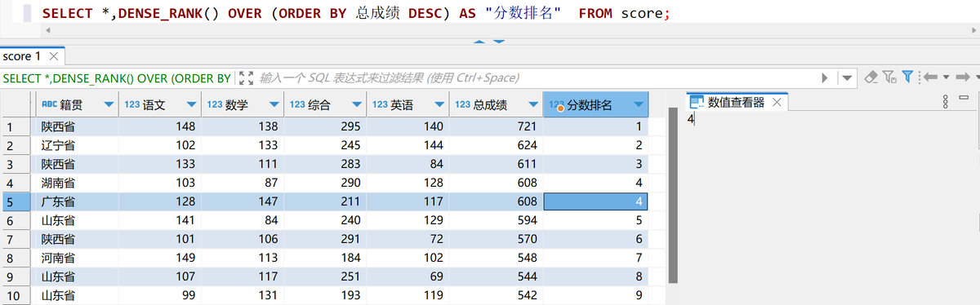
Task: Click the expand filter panel icon
Action: 245,77
